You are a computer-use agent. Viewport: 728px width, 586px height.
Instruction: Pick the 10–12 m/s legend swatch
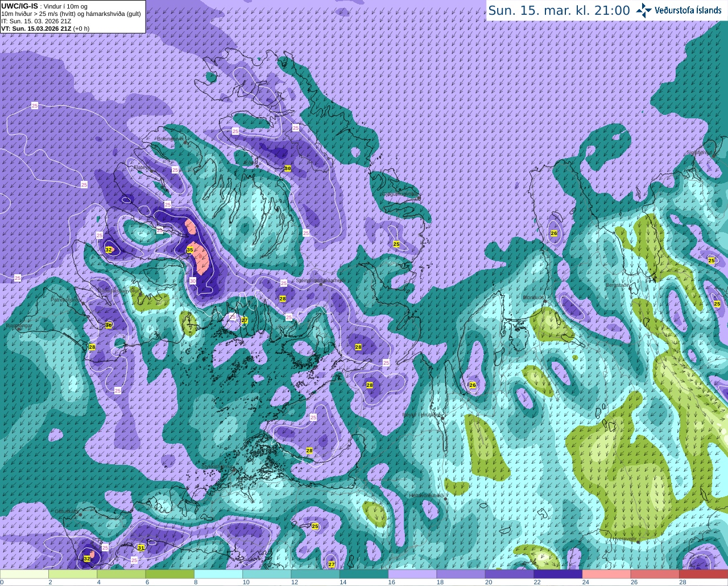point(267,574)
